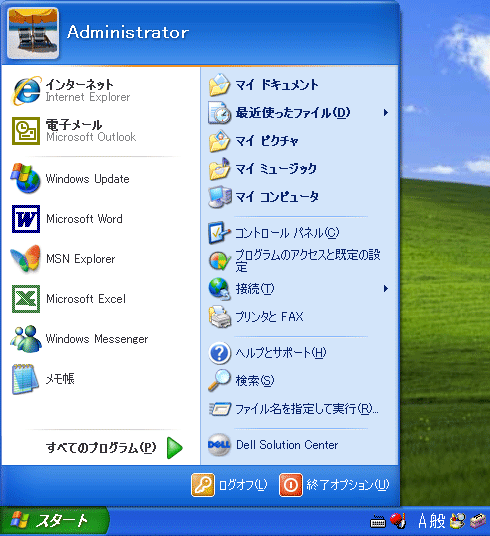The height and width of the screenshot is (536, 490).
Task: Open MSN Explorer butterfly icon
Action: click(26, 259)
